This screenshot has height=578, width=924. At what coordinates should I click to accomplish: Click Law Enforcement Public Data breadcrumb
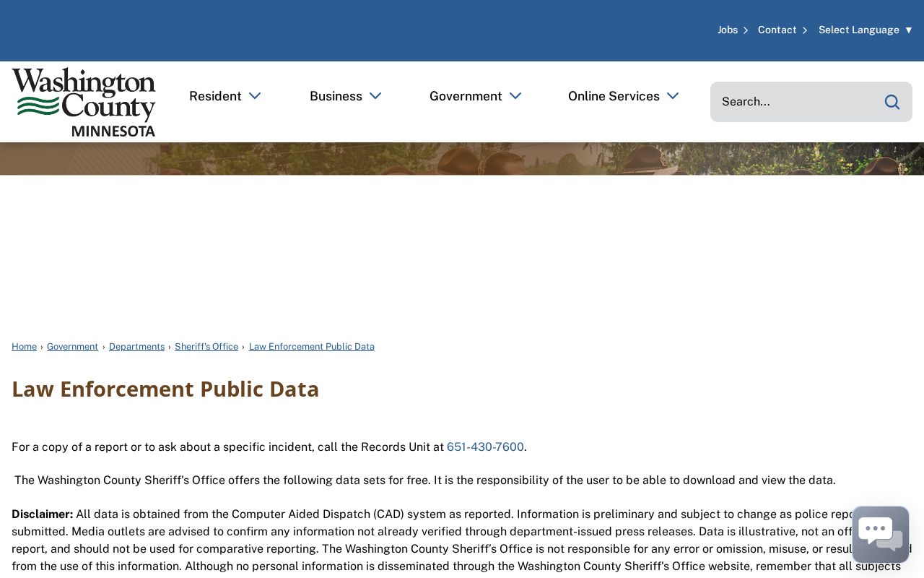click(x=312, y=347)
